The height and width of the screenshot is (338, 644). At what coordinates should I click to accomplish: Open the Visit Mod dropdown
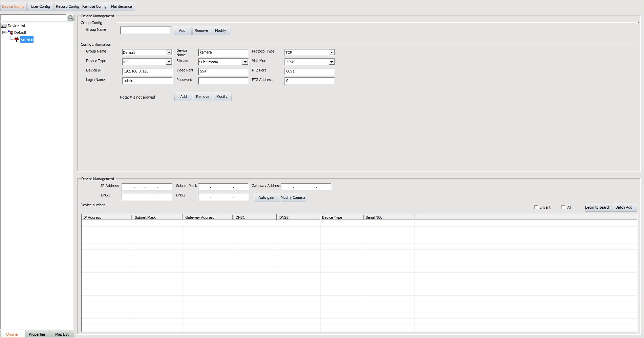331,62
